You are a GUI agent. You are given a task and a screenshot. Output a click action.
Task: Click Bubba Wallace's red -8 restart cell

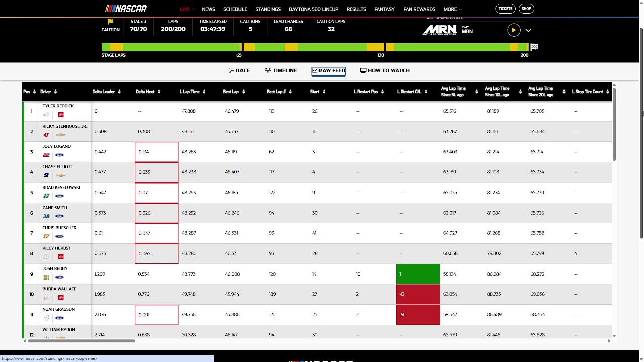point(418,294)
